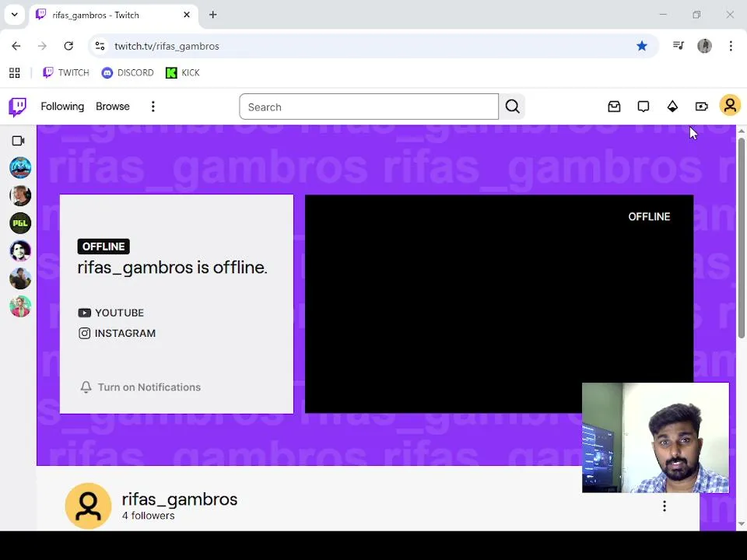The image size is (747, 560).
Task: Open the tab search dropdown arrow
Action: [x=15, y=15]
